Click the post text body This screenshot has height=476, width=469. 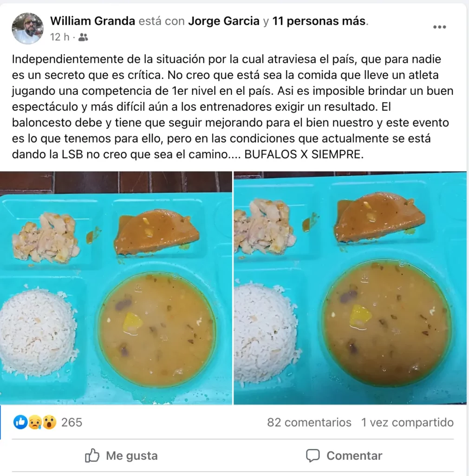coord(233,106)
